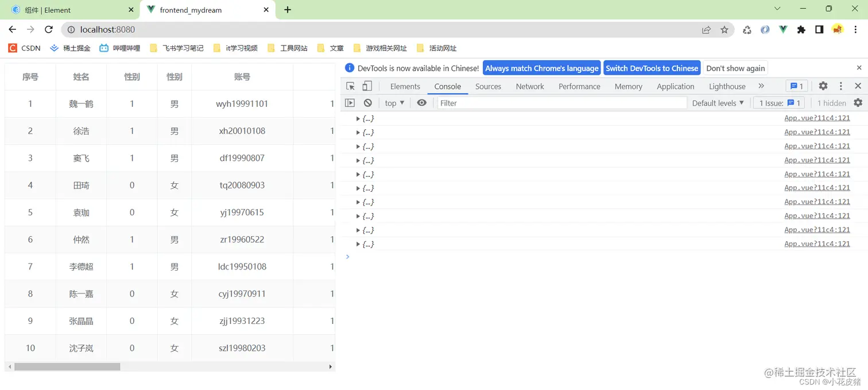Open the 工具网站 bookmark folder
The height and width of the screenshot is (390, 868).
(x=288, y=48)
